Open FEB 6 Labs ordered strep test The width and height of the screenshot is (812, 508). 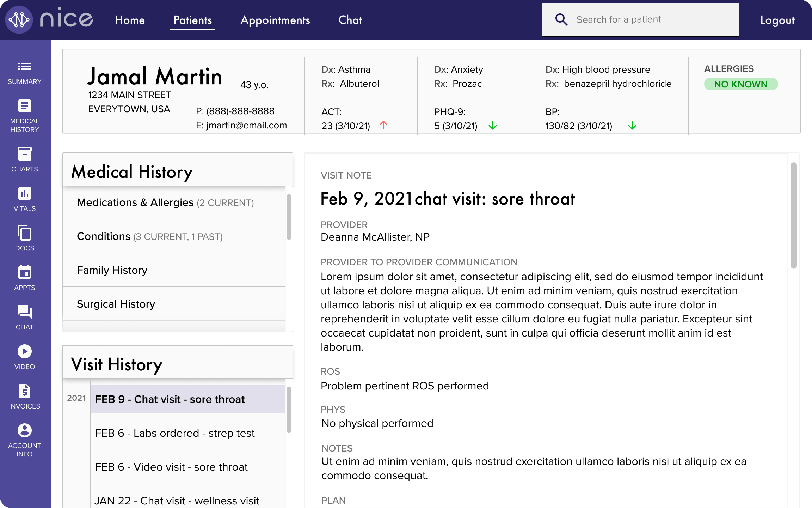coord(175,433)
